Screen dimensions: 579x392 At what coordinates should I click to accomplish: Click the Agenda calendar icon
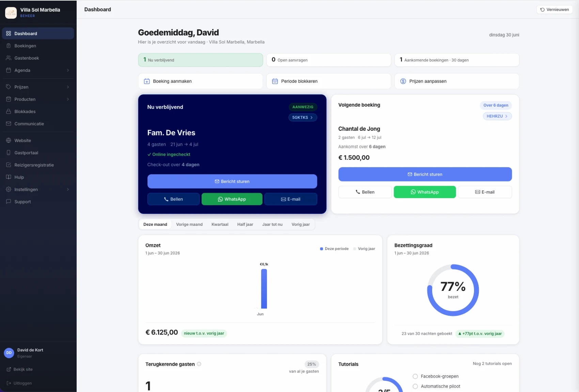pyautogui.click(x=9, y=70)
